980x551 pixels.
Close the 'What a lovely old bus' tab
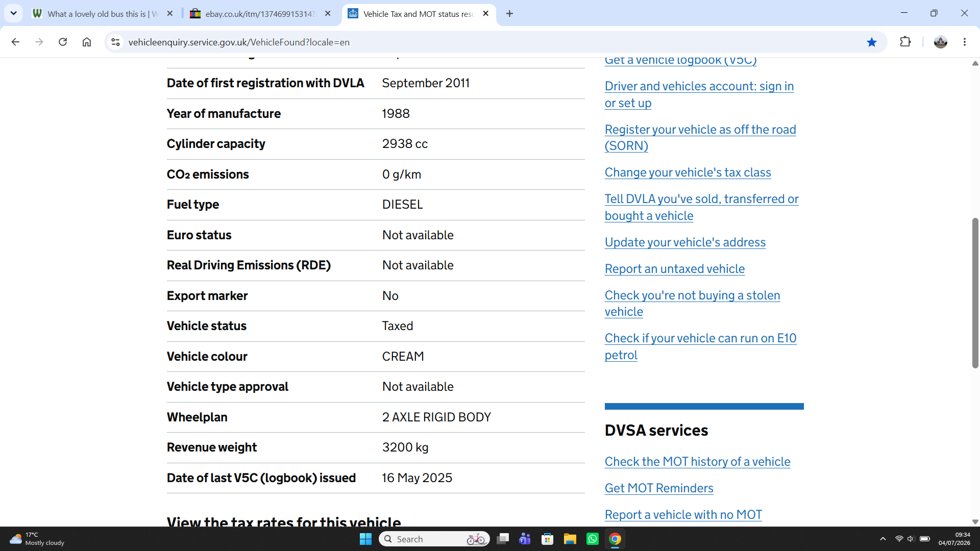(170, 14)
